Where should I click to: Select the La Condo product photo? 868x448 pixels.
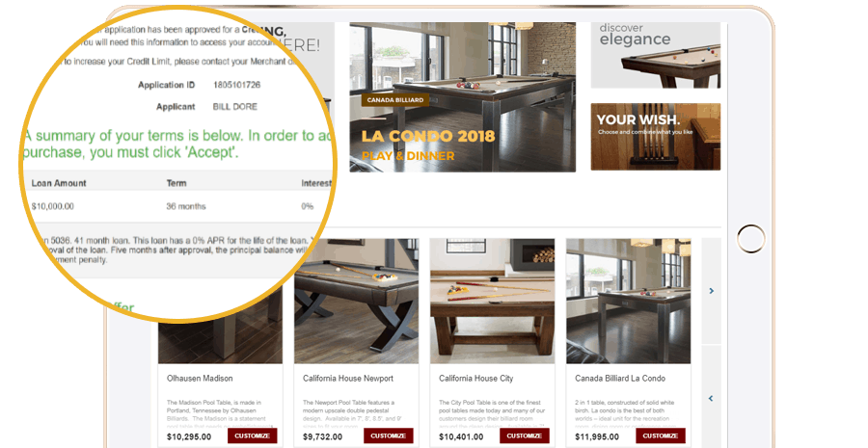click(628, 301)
